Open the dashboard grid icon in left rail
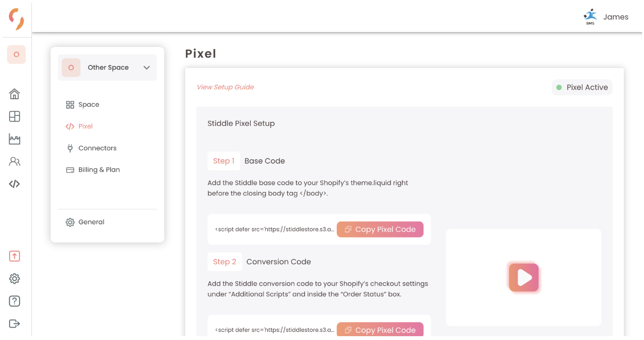The image size is (644, 340). (15, 116)
